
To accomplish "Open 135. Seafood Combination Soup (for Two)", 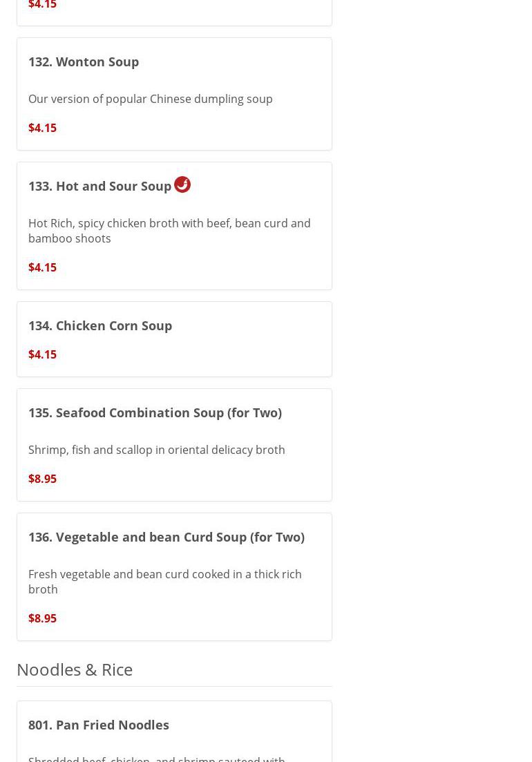I will [x=155, y=412].
